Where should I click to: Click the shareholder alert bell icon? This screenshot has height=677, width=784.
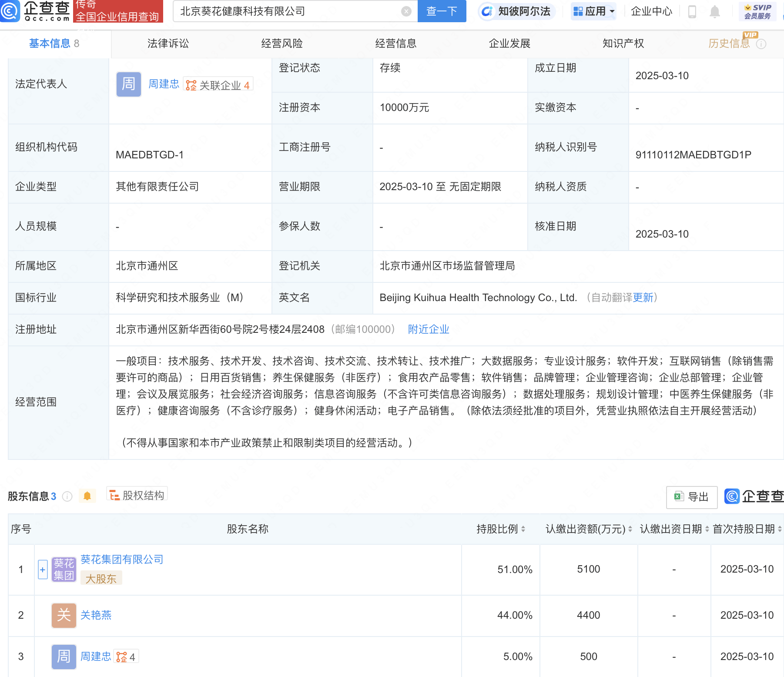pyautogui.click(x=87, y=496)
